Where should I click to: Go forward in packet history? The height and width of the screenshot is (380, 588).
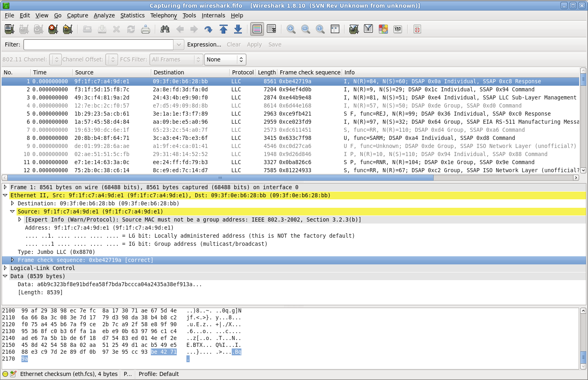[194, 29]
